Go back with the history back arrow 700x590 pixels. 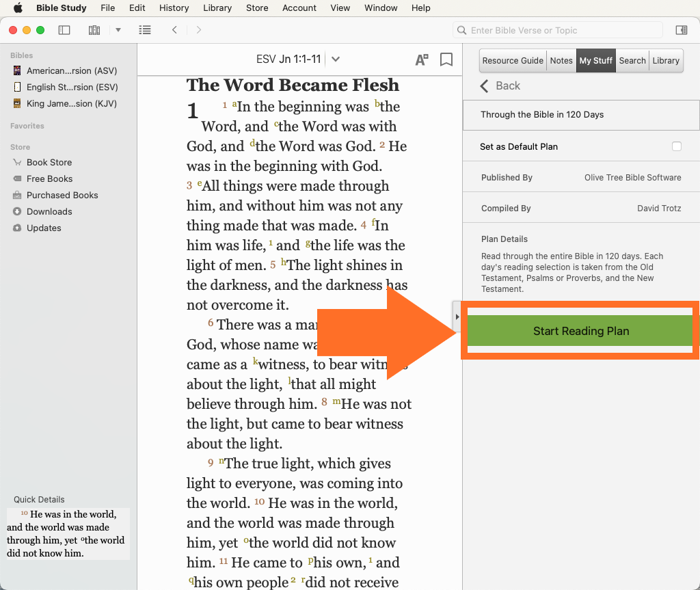pos(175,30)
